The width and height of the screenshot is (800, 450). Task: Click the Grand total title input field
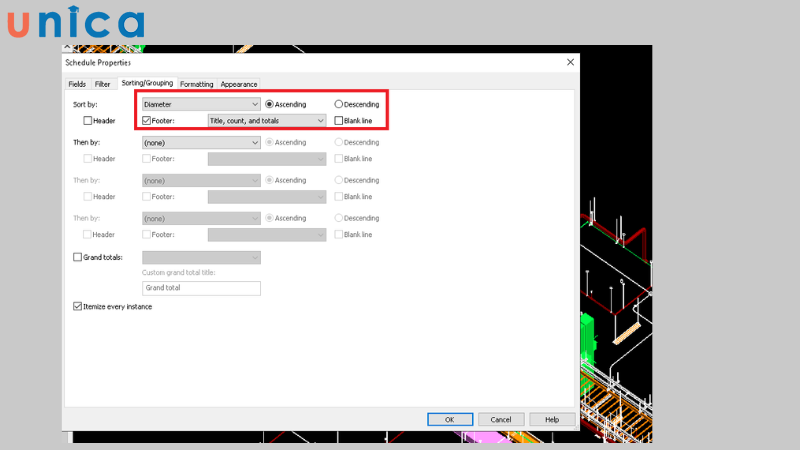click(x=201, y=288)
